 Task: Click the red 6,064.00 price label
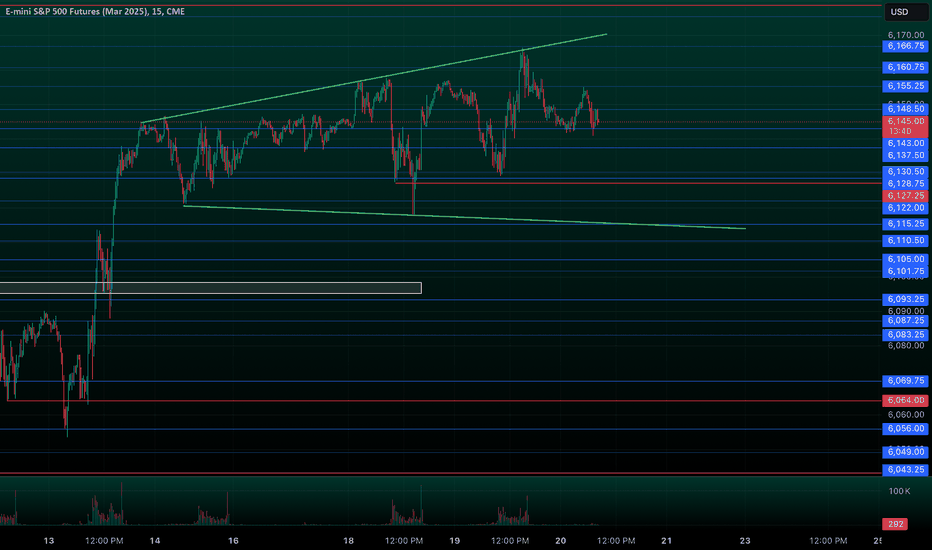click(x=905, y=400)
